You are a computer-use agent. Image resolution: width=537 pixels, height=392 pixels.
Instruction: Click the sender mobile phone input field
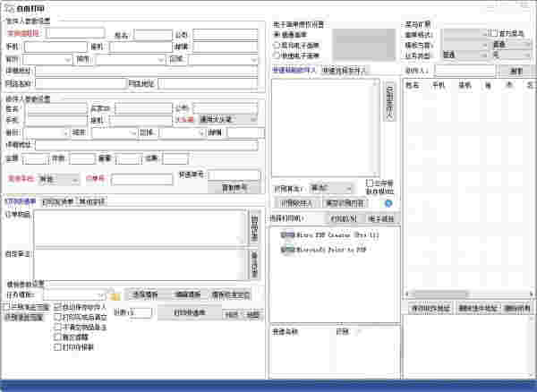[x=55, y=47]
